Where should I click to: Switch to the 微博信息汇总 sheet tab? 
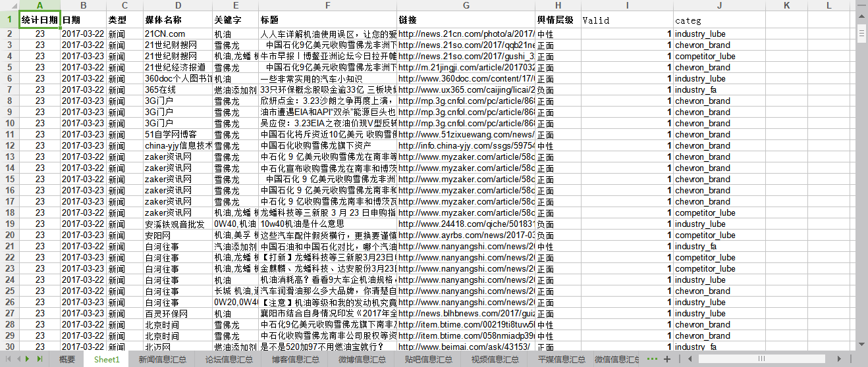(x=362, y=359)
